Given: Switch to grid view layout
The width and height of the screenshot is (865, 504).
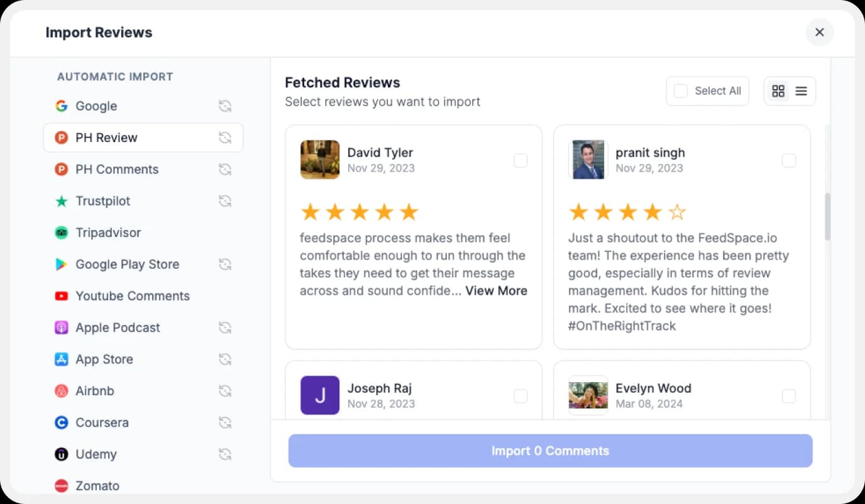Looking at the screenshot, I should [778, 91].
